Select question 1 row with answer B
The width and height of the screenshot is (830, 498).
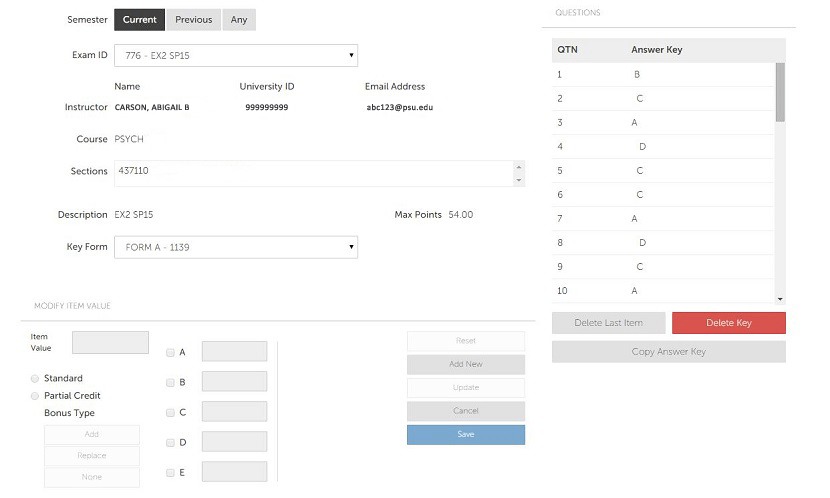pyautogui.click(x=663, y=75)
